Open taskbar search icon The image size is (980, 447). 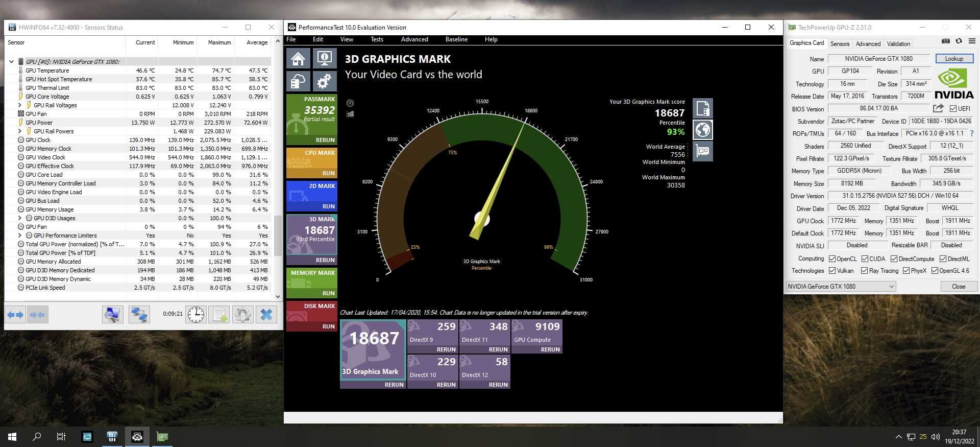[37, 437]
